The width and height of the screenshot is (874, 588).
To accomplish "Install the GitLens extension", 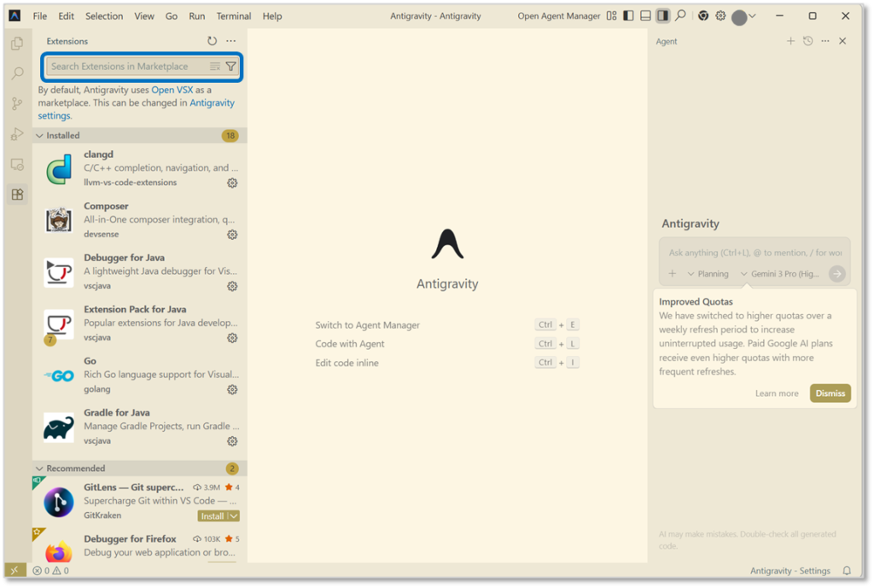I will [212, 516].
